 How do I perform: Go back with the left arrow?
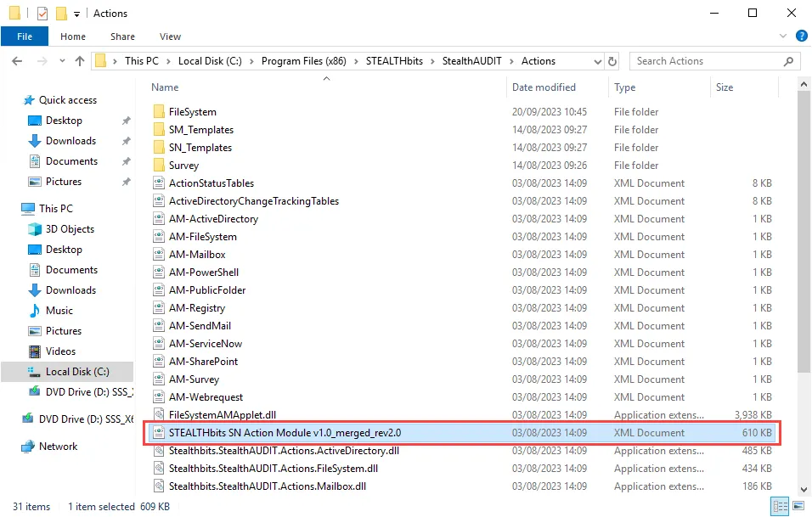[17, 61]
